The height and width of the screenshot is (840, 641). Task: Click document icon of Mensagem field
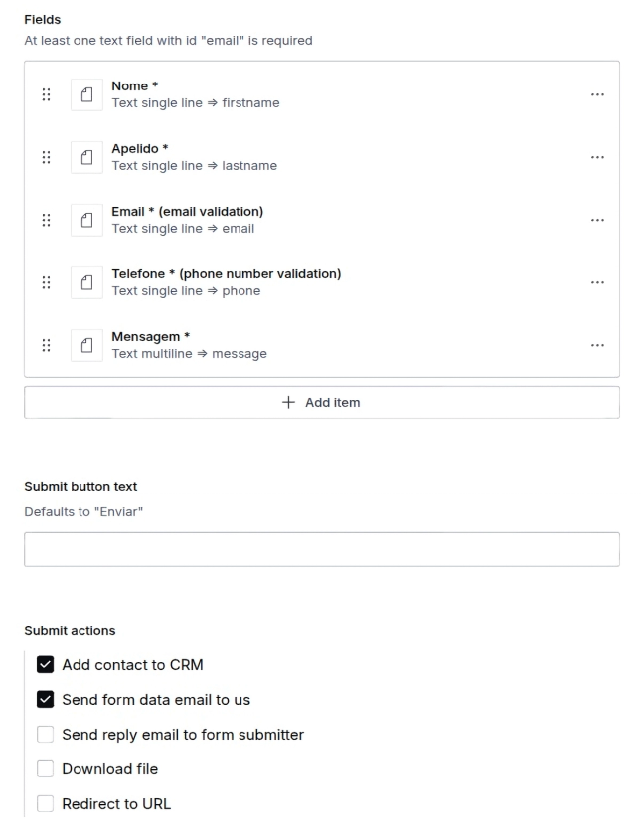tap(86, 345)
